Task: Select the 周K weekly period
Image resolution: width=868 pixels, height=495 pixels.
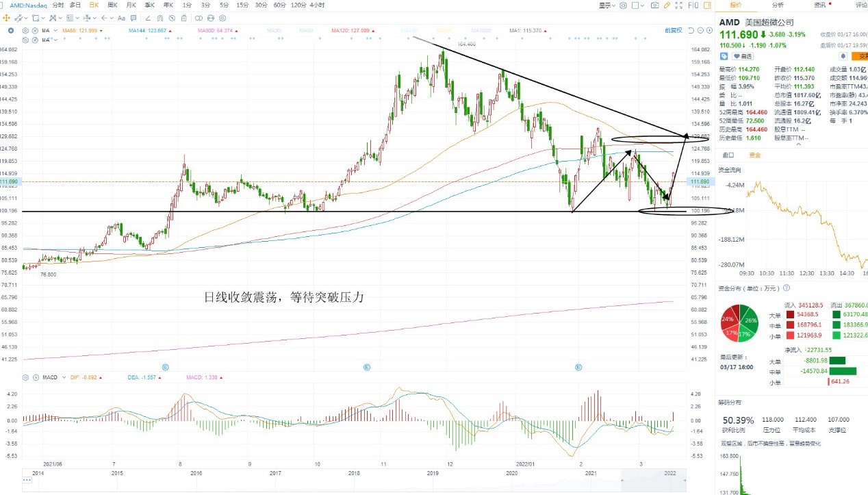Action: (112, 5)
